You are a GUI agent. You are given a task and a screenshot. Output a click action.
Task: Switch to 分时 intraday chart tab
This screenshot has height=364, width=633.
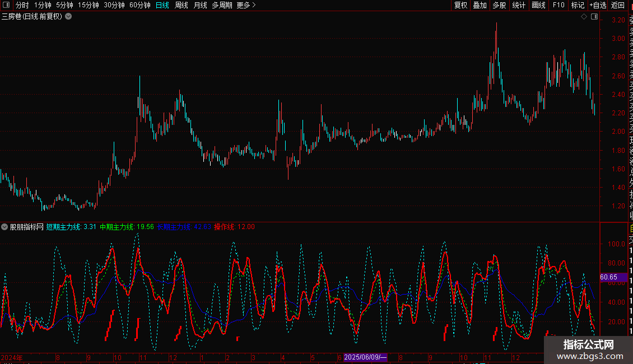coord(22,5)
